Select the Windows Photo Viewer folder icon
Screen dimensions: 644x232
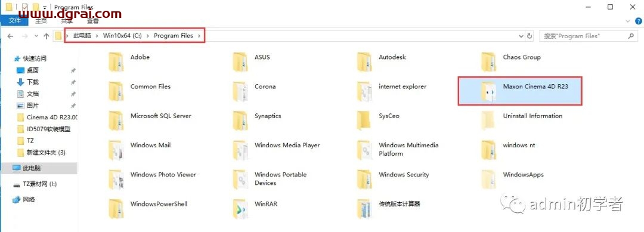click(116, 180)
